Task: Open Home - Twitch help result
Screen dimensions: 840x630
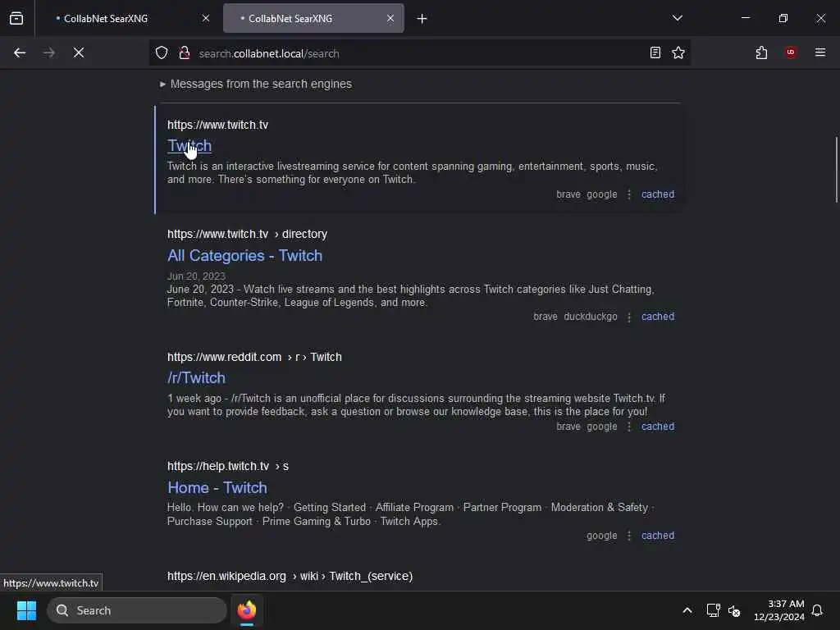Action: [x=217, y=487]
